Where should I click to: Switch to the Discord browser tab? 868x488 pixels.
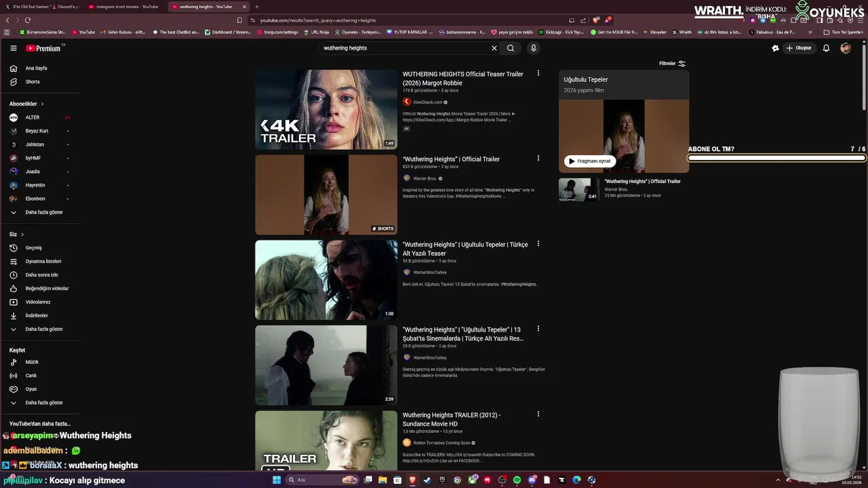41,7
